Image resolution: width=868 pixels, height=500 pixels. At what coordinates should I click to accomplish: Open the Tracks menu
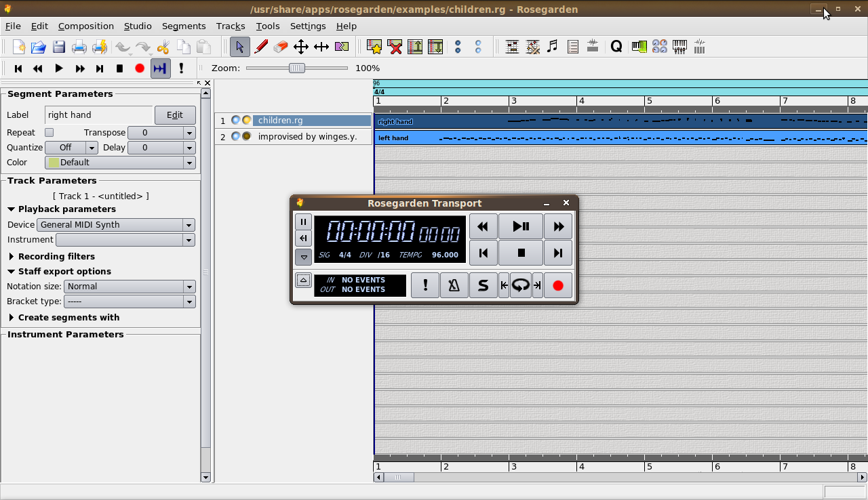231,26
